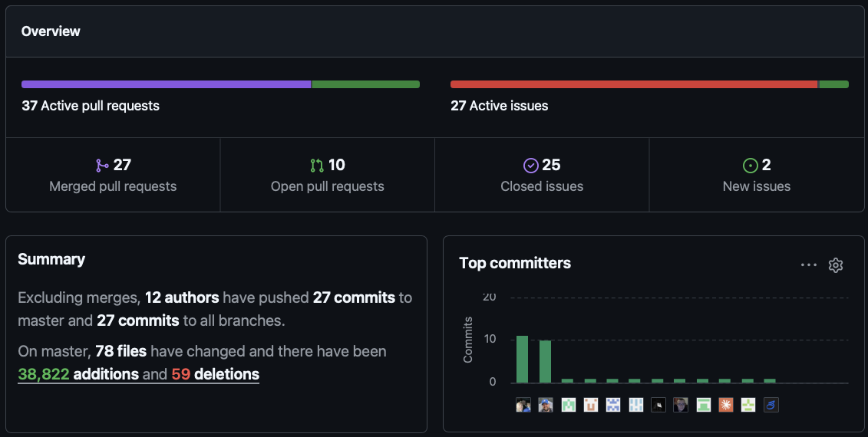Click the black avatar with small white mark
The height and width of the screenshot is (437, 868).
658,405
